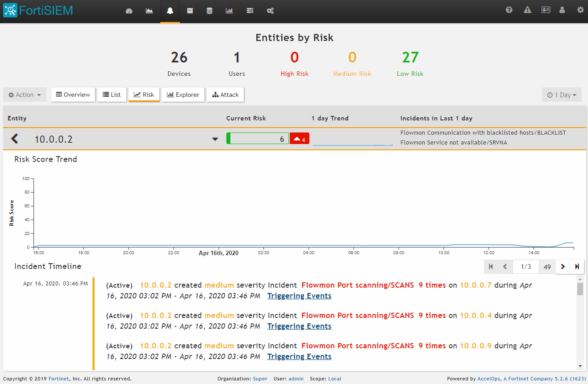Open the user profile icon

pyautogui.click(x=562, y=10)
